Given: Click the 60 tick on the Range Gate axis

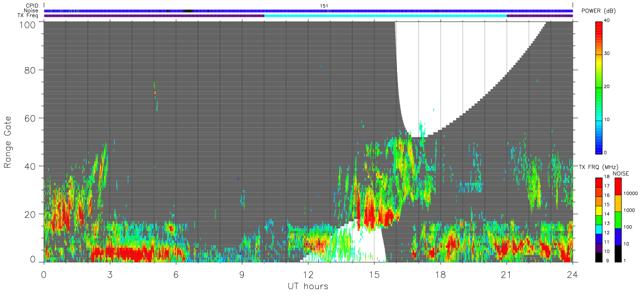Looking at the screenshot, I should (x=31, y=118).
